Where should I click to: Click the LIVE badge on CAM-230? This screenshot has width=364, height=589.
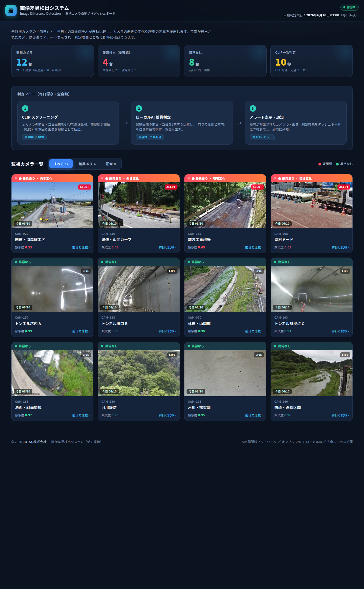click(x=172, y=355)
